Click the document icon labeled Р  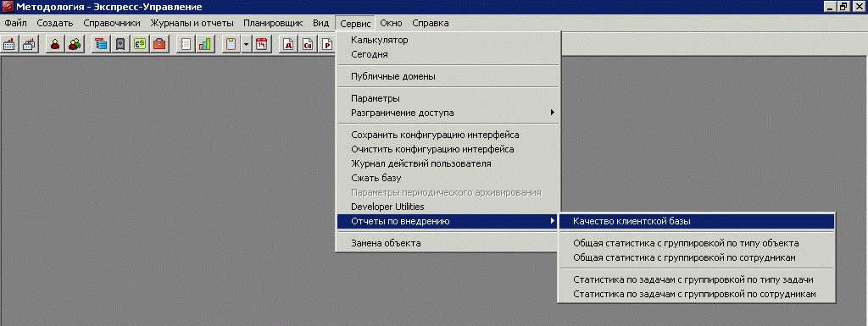326,44
